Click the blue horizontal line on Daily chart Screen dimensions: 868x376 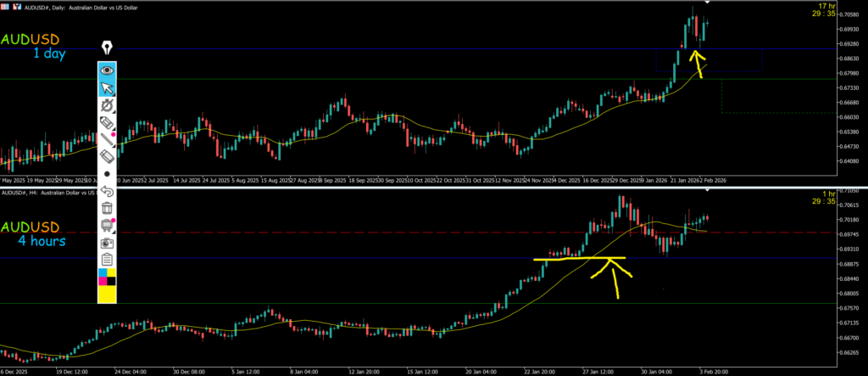point(424,49)
